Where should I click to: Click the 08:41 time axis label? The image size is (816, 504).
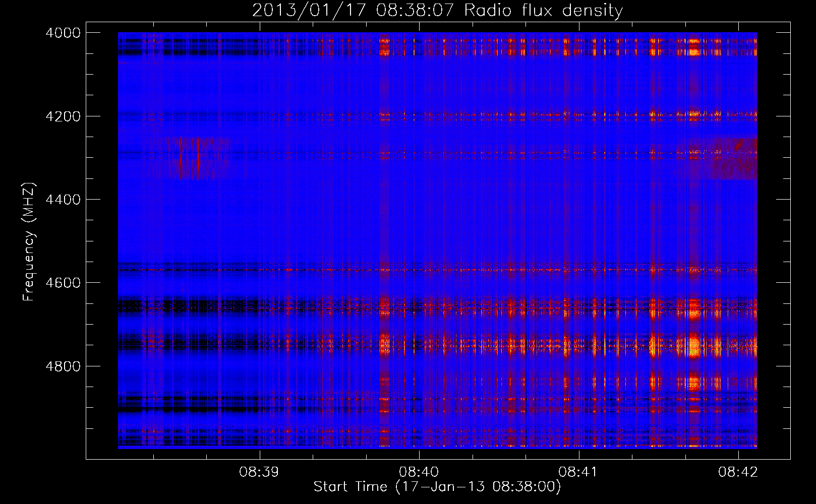(x=578, y=472)
